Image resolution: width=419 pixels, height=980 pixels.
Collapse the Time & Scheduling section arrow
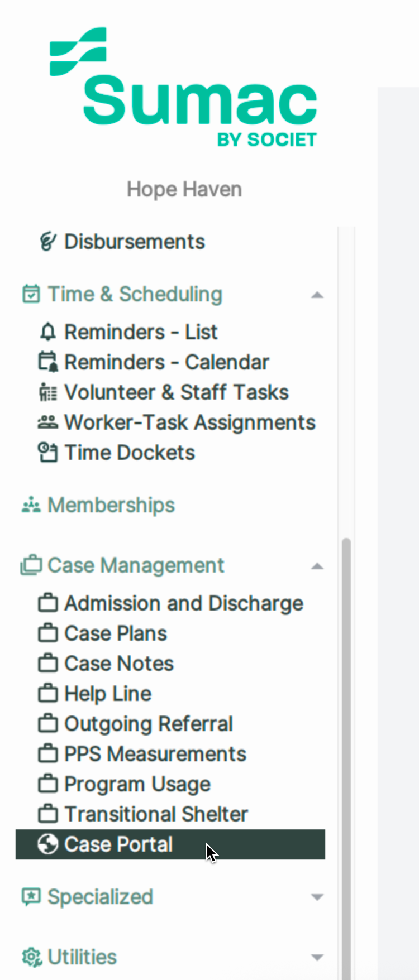(317, 295)
